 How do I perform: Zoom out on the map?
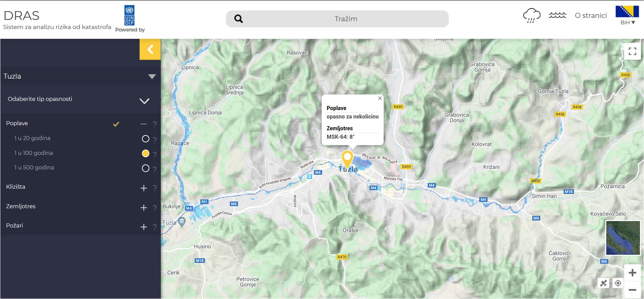(632, 290)
